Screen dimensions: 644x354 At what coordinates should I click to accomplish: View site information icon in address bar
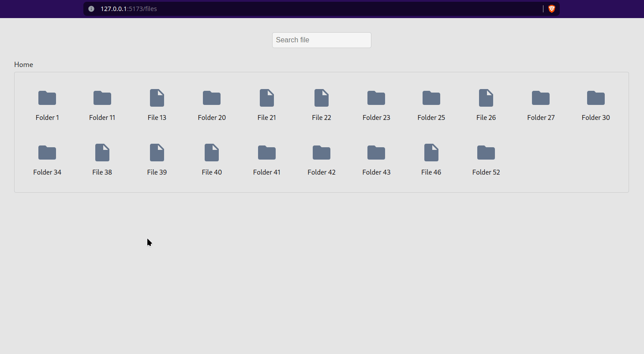click(91, 9)
